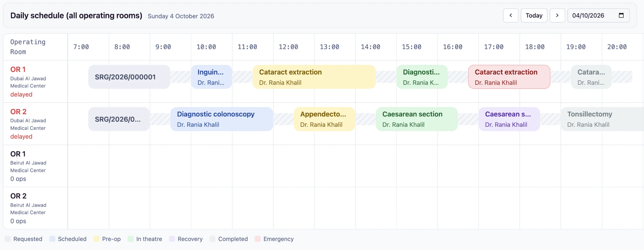Select the Dubai OR 1 room label
This screenshot has width=644, height=250.
(x=18, y=69)
